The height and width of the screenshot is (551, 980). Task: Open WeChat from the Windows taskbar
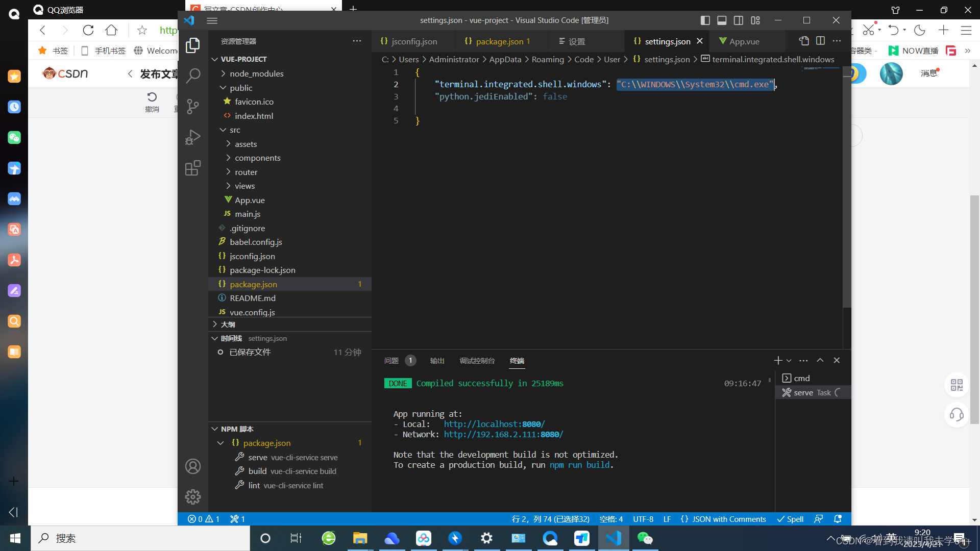(645, 538)
